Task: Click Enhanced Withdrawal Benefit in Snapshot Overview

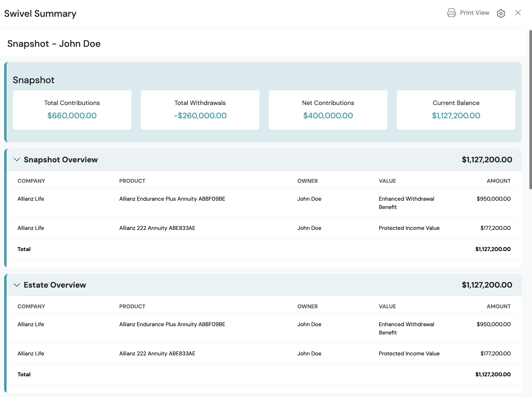Action: [406, 203]
